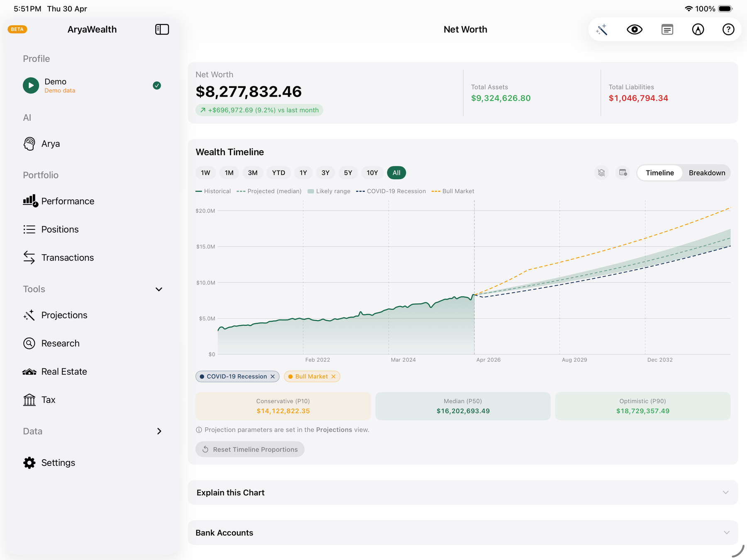Image resolution: width=747 pixels, height=560 pixels.
Task: Click the Total Liabilities value $1,046,794.34
Action: click(638, 98)
